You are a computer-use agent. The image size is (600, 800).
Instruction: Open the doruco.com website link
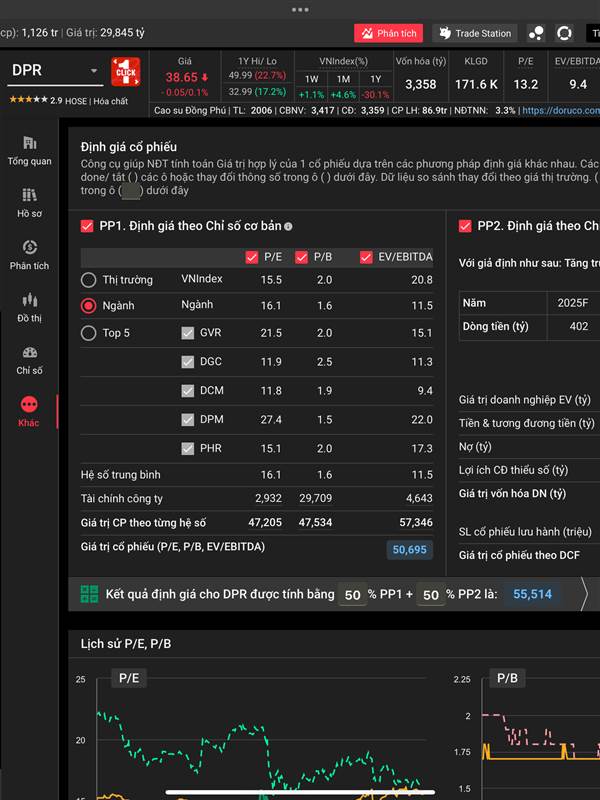coord(561,110)
